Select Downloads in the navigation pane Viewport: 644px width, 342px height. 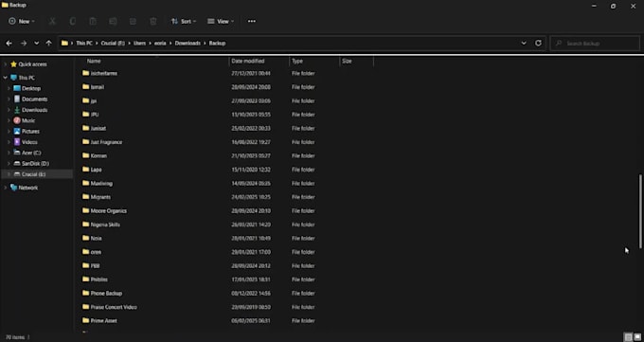click(34, 110)
